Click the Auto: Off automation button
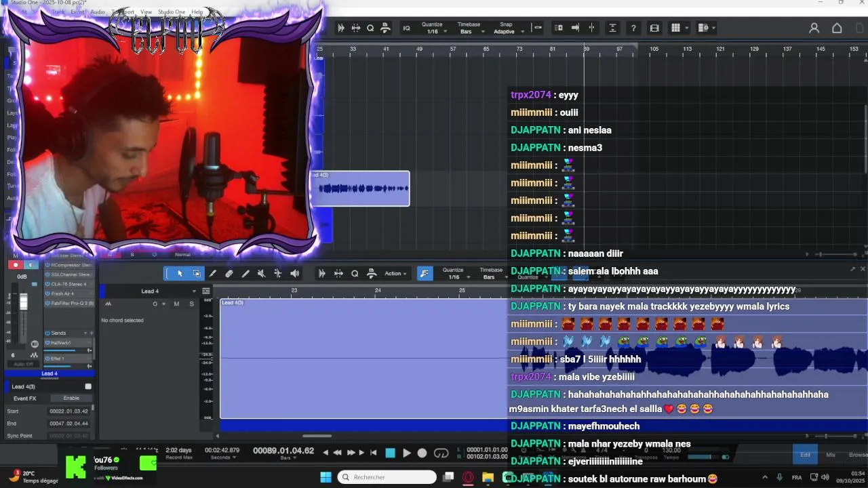The height and width of the screenshot is (488, 868). (23, 364)
